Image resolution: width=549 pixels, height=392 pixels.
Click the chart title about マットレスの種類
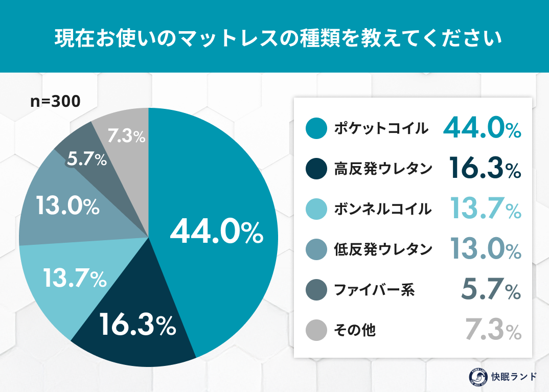coord(274,37)
